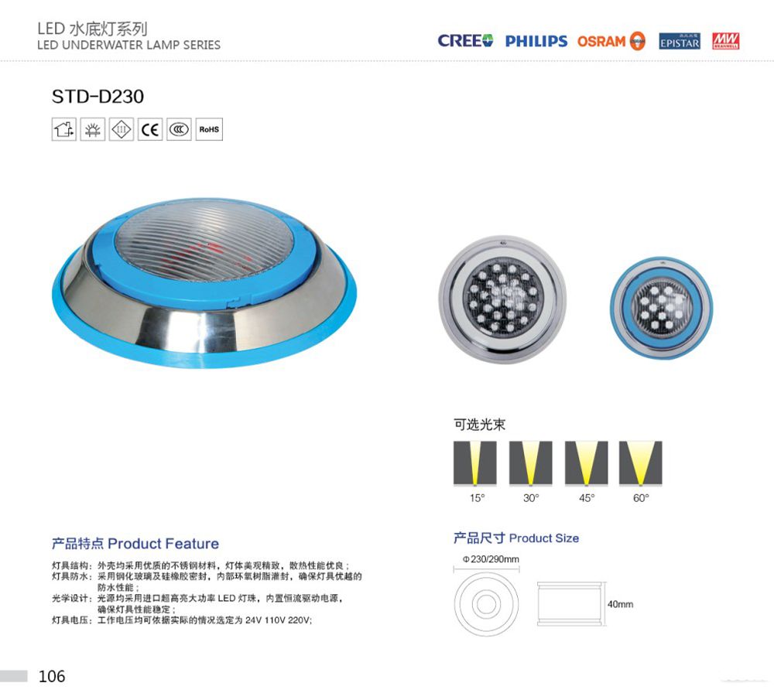Click the CREE brand logo
Image resolution: width=774 pixels, height=700 pixels.
pyautogui.click(x=465, y=41)
